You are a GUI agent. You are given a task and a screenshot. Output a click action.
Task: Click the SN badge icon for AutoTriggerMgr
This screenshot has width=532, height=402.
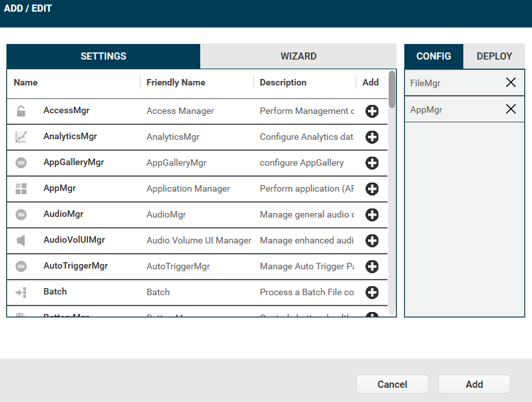[x=21, y=266]
